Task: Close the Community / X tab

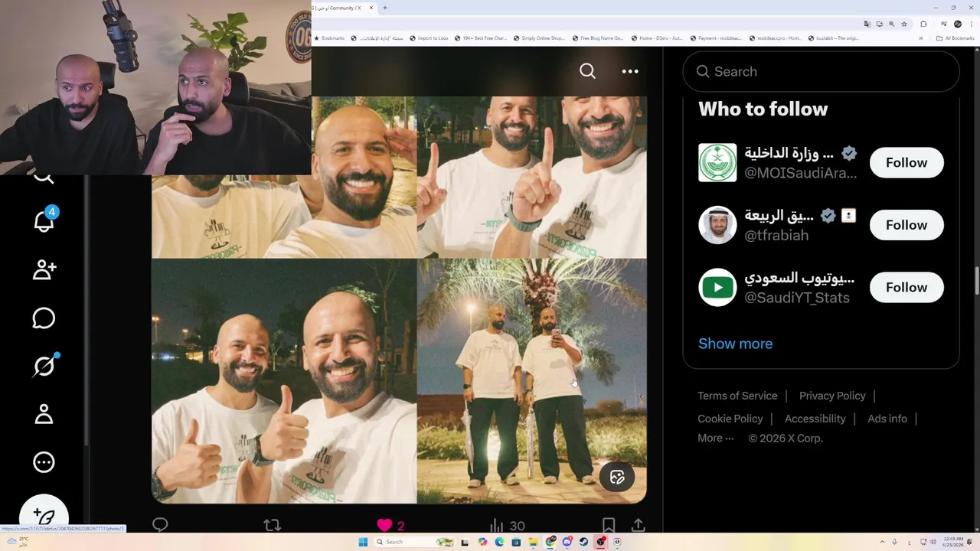Action: (x=371, y=8)
